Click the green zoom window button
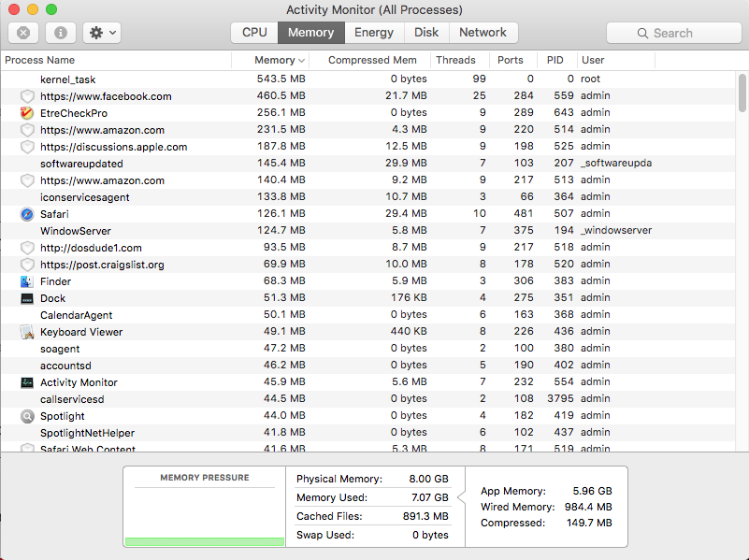The width and height of the screenshot is (749, 560). [x=51, y=9]
